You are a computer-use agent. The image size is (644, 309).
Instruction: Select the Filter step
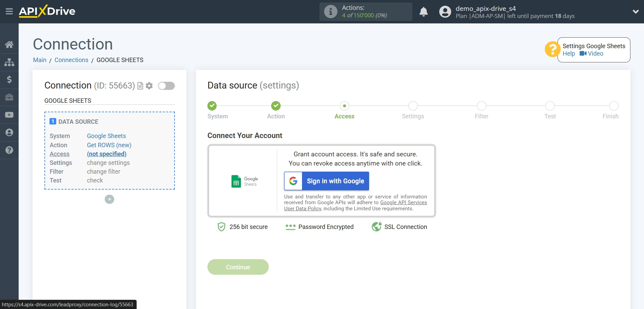coord(481,106)
